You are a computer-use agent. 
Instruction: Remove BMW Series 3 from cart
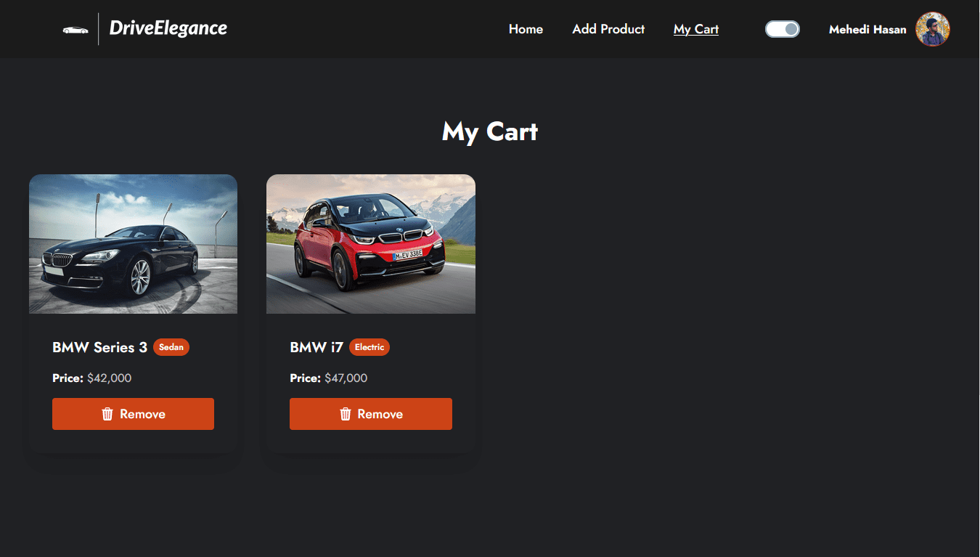tap(134, 414)
